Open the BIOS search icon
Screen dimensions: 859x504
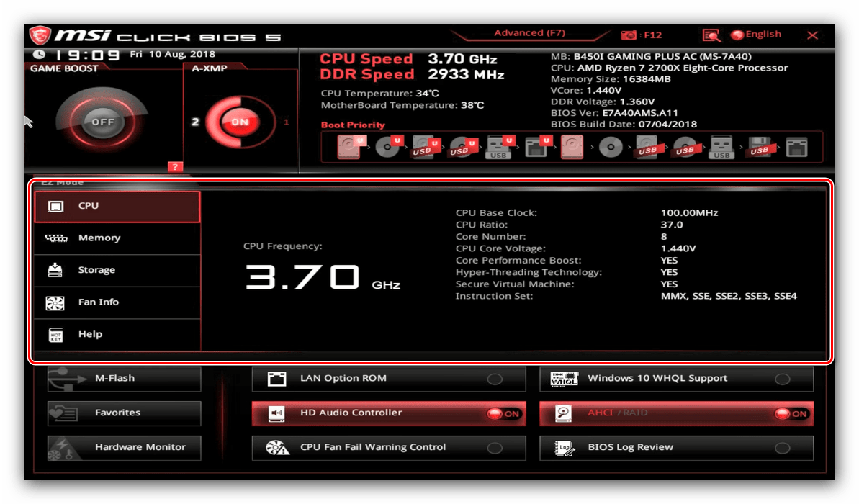[x=711, y=35]
